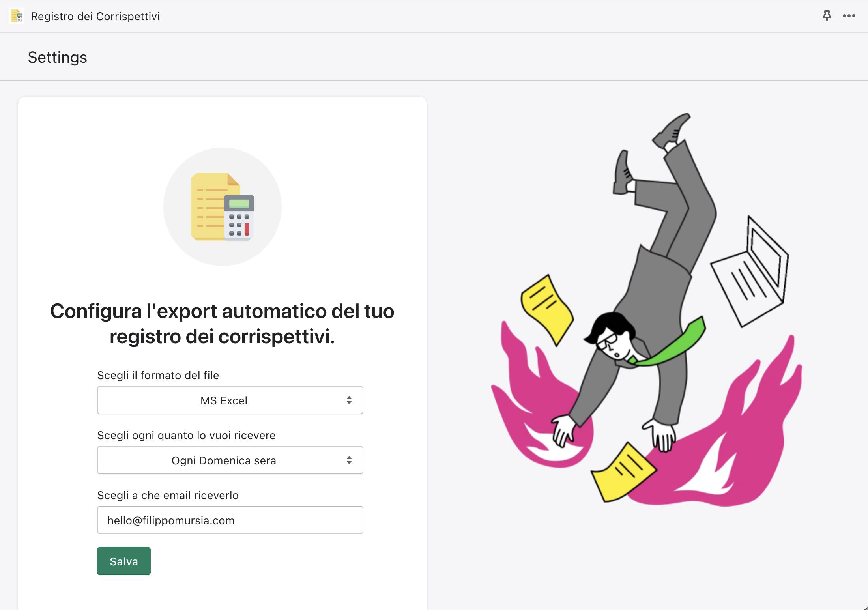Click the Registro dei Corrispettivi app icon
Viewport: 868px width, 610px height.
click(17, 16)
